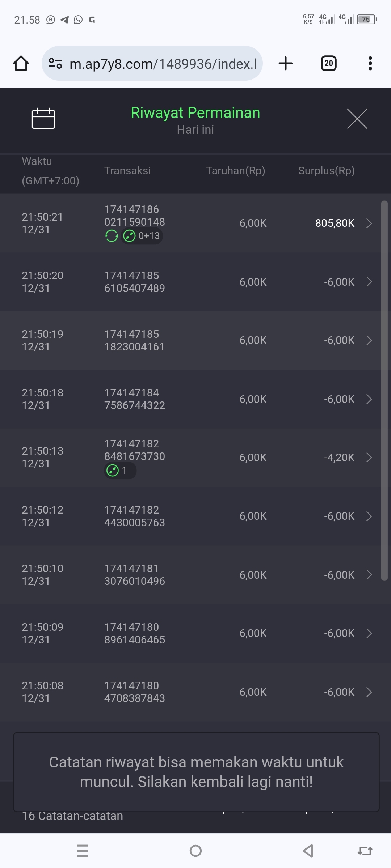
Task: Tap the green respin circle icon
Action: point(112,236)
